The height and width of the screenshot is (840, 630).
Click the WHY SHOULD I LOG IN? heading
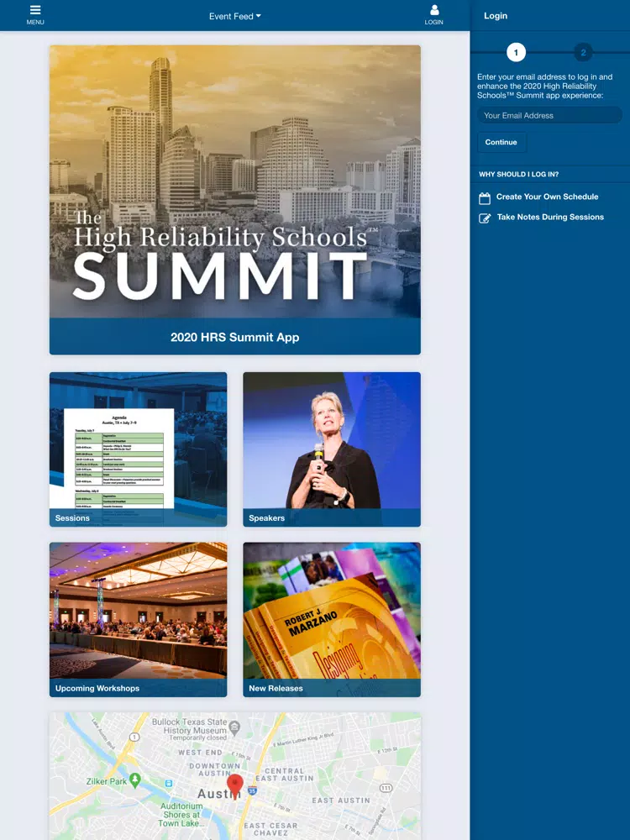click(x=518, y=174)
